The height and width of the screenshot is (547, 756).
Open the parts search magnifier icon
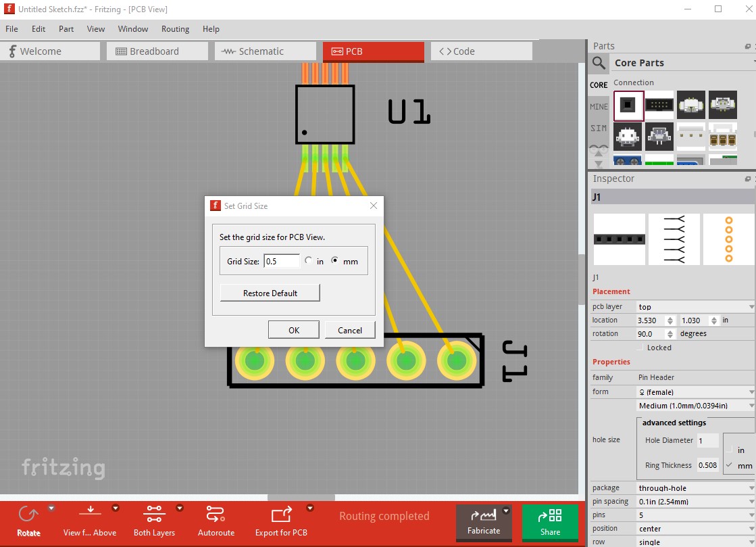599,63
